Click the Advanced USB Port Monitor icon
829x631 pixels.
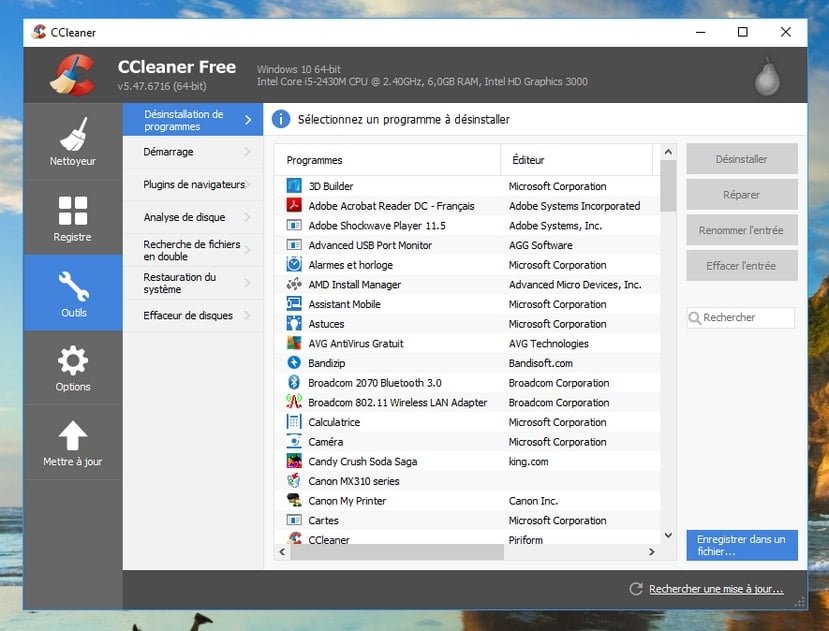pos(294,245)
